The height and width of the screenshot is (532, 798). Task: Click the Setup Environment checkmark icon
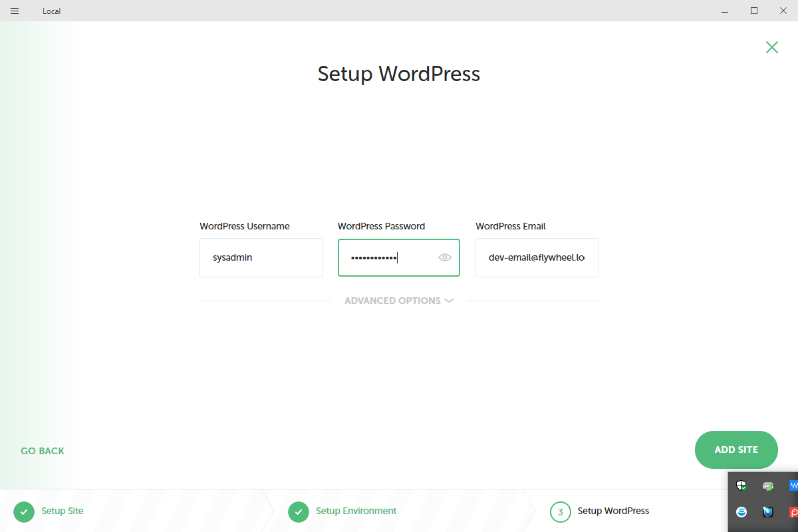pos(299,511)
